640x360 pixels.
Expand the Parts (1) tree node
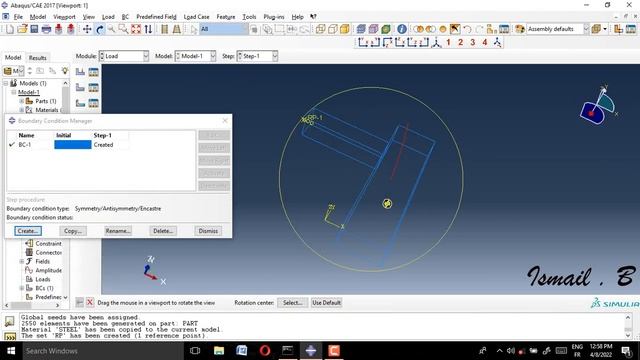(22, 101)
